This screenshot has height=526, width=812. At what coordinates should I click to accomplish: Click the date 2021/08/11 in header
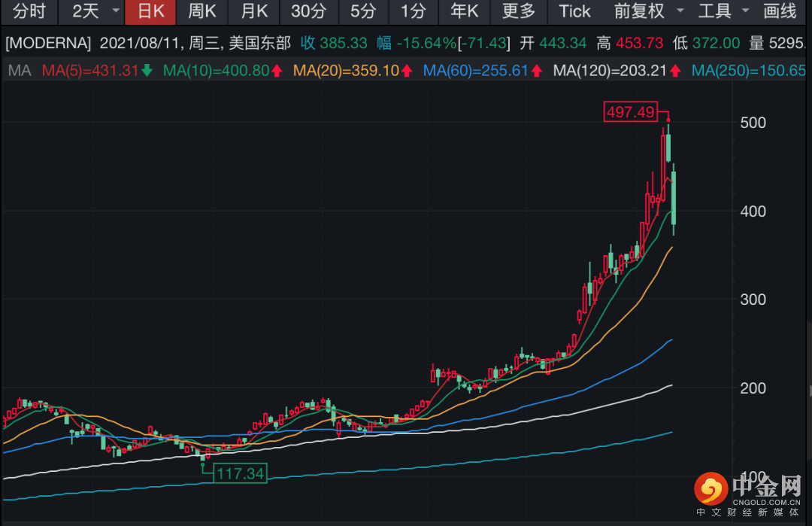[139, 43]
